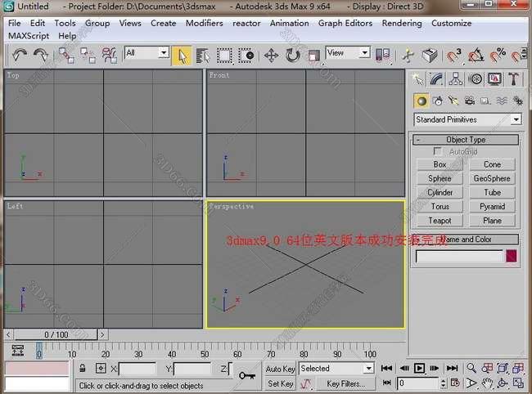Image resolution: width=532 pixels, height=394 pixels.
Task: Select the Lights category icon
Action: click(x=453, y=101)
